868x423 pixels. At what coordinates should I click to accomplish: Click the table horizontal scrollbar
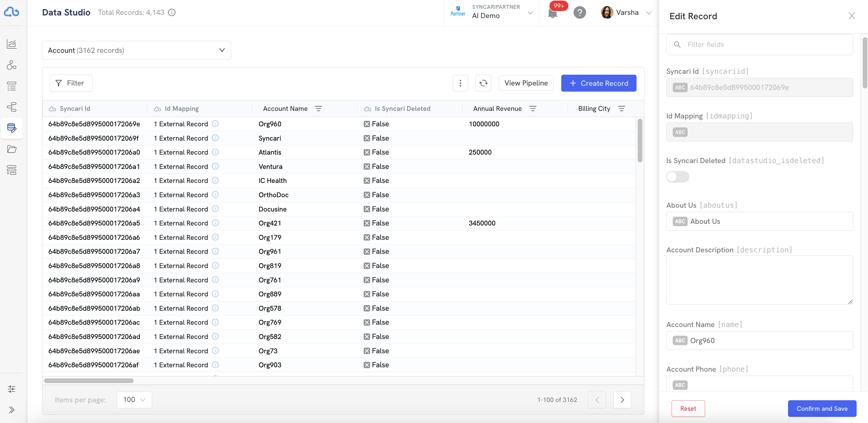click(x=89, y=381)
